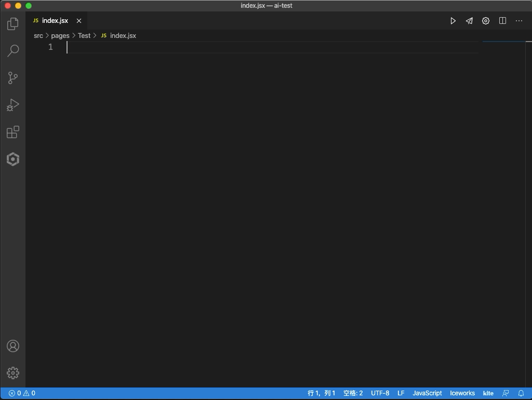The height and width of the screenshot is (400, 532).
Task: Click kite in the status bar
Action: click(488, 393)
